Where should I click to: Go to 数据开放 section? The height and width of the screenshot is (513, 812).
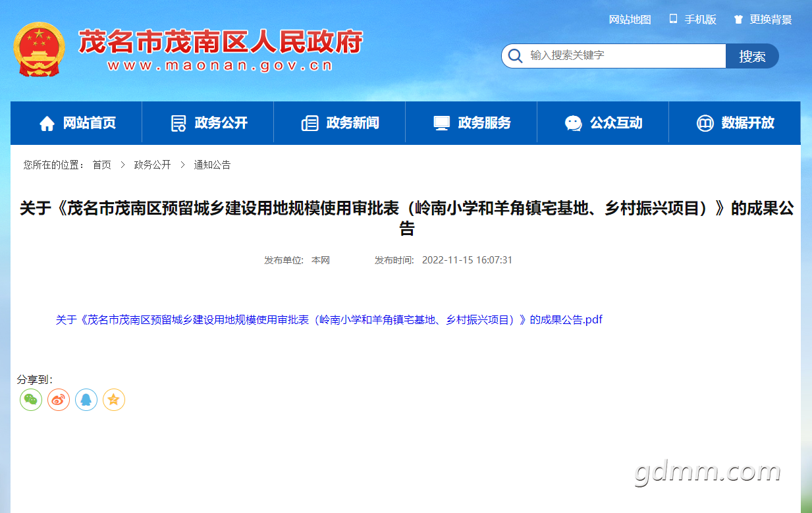(x=735, y=123)
